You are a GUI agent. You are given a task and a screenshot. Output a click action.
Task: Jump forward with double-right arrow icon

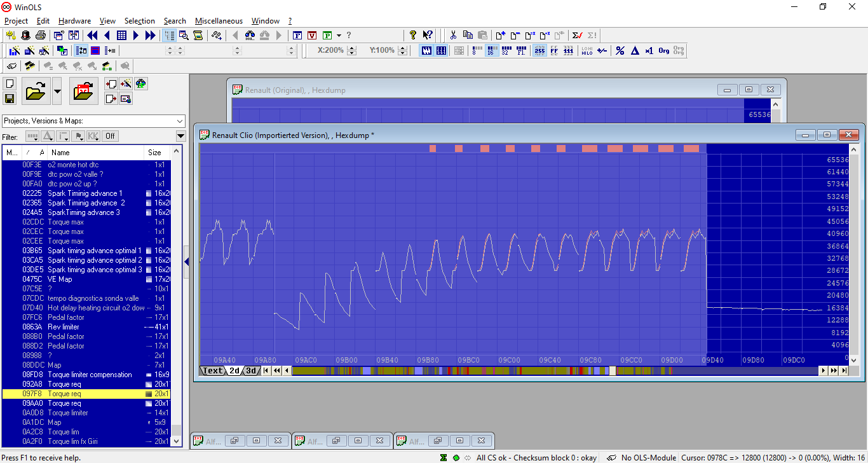click(151, 35)
